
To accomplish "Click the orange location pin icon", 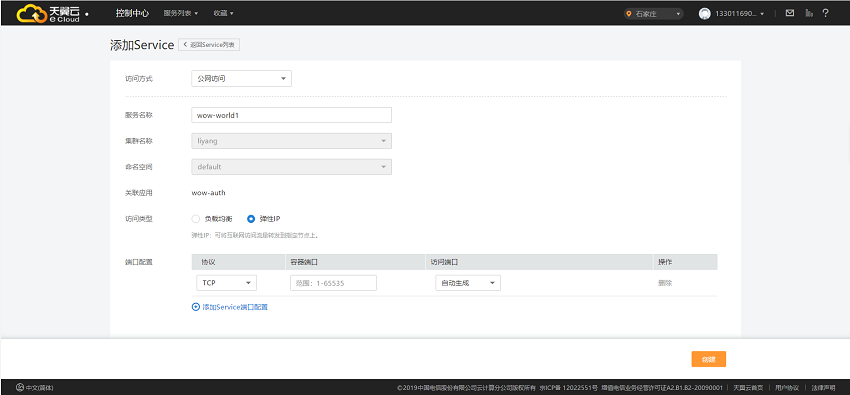I will point(629,14).
